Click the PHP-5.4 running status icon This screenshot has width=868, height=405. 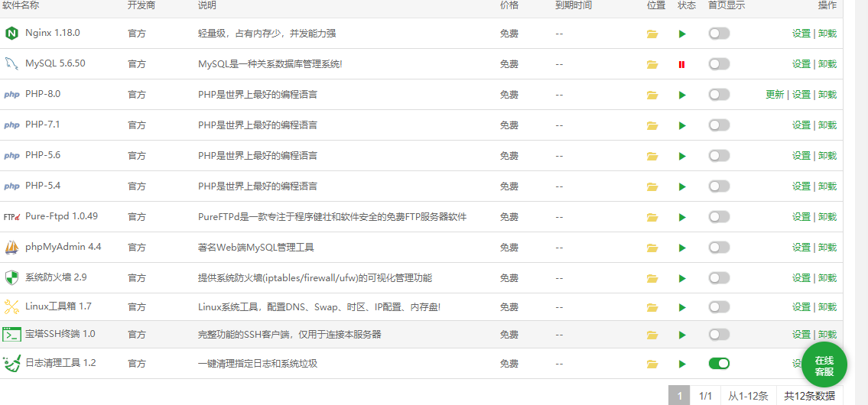coord(682,186)
